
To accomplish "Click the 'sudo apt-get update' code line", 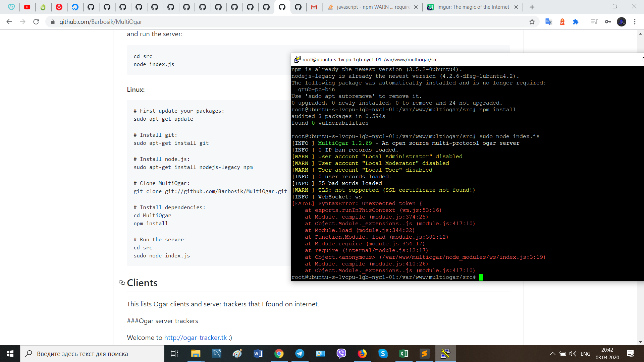I will pyautogui.click(x=163, y=119).
